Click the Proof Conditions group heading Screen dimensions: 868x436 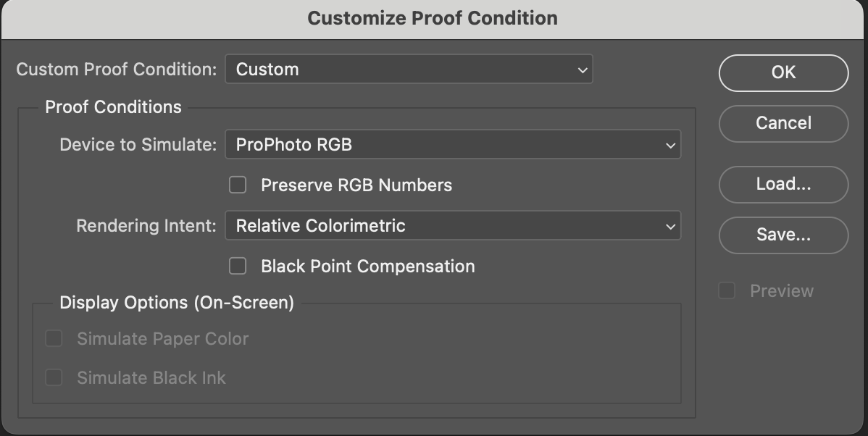pos(113,106)
